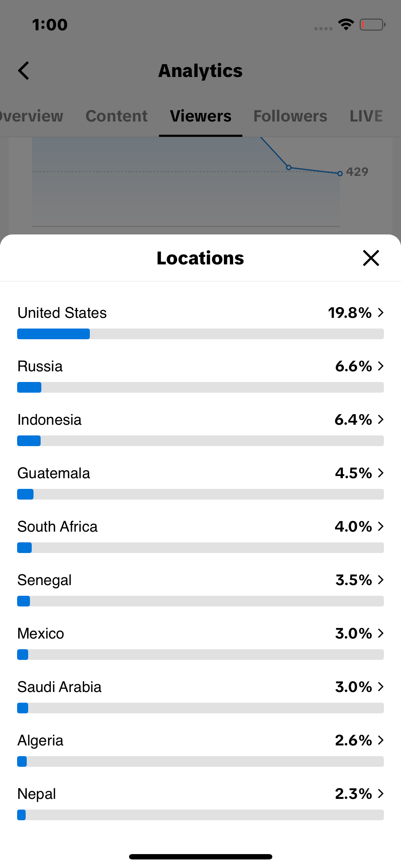This screenshot has height=868, width=401.
Task: Switch to the Content tab
Action: pos(117,116)
